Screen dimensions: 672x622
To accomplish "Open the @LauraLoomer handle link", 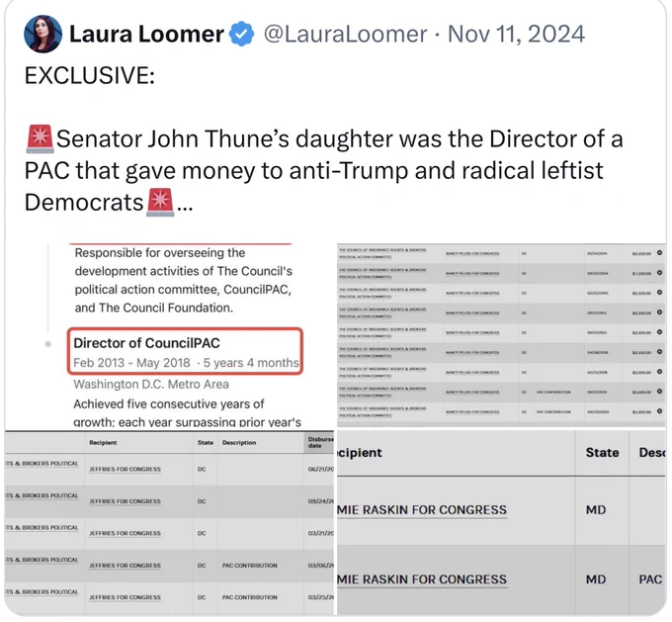I will [x=345, y=34].
